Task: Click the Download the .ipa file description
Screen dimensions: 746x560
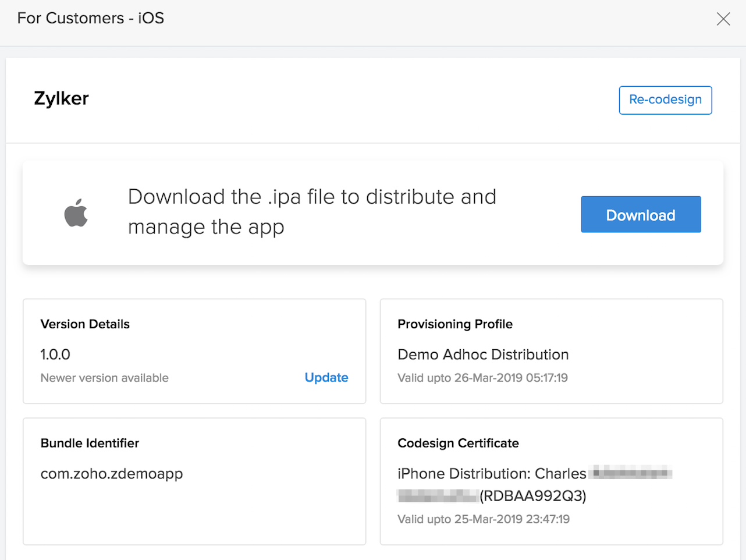Action: point(312,212)
